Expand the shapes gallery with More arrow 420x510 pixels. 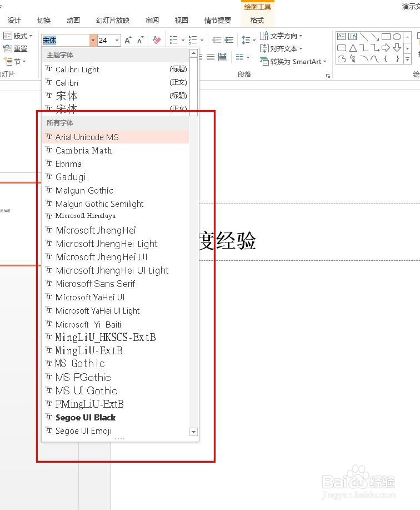(408, 59)
